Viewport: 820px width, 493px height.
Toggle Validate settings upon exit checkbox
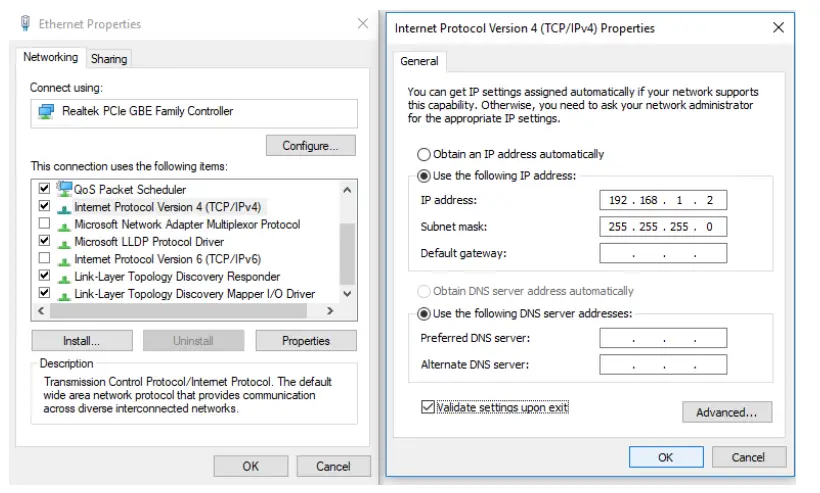(x=428, y=408)
